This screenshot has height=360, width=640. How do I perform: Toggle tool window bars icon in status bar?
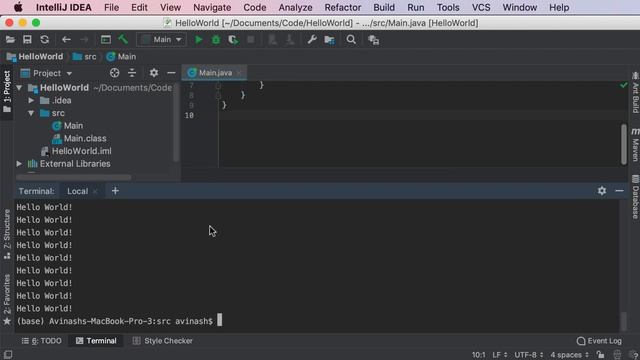click(8, 354)
